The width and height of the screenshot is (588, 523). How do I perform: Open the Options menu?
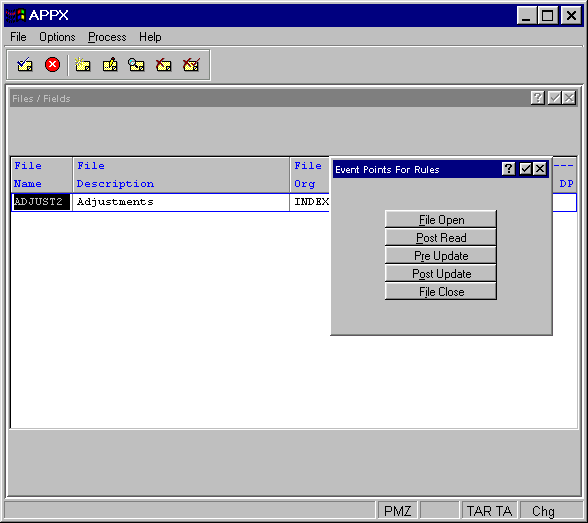coord(57,37)
